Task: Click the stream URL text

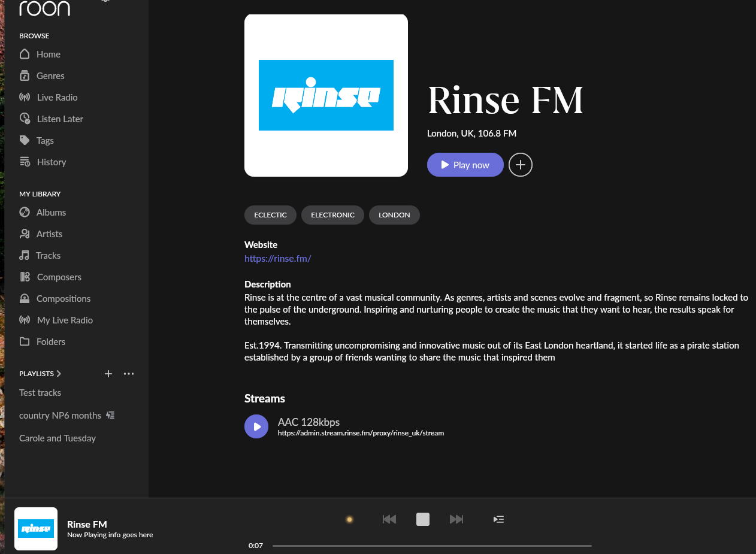Action: (361, 432)
